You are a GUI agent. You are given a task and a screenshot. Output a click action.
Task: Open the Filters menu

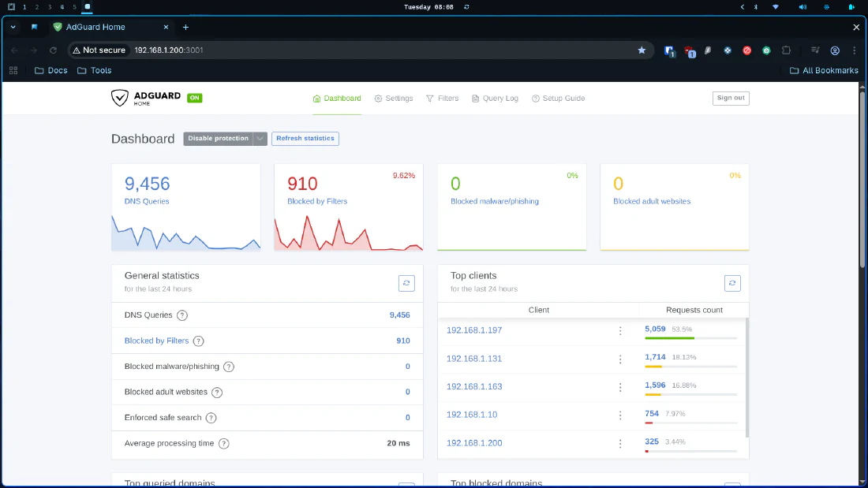(443, 99)
